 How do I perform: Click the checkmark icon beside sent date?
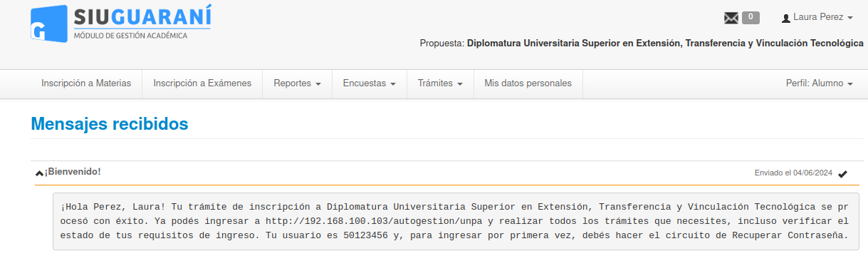click(x=843, y=173)
